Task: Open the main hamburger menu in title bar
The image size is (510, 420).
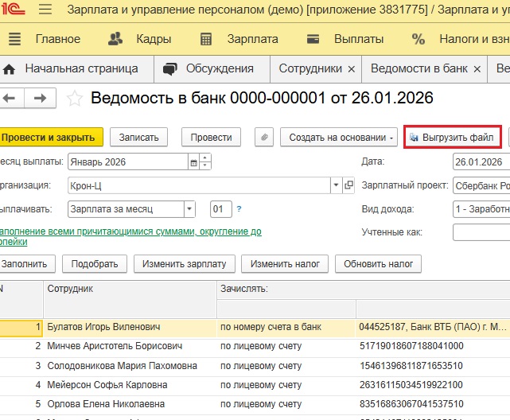Action: (x=45, y=9)
